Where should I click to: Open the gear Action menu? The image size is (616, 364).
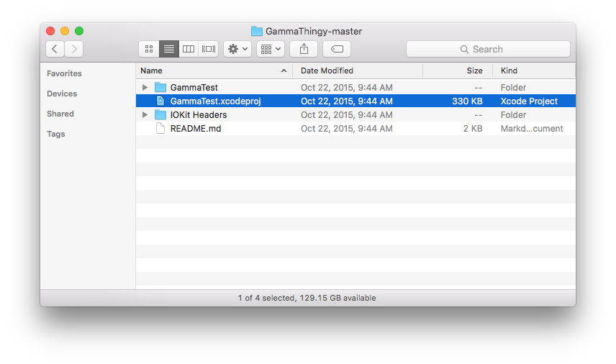[x=237, y=49]
